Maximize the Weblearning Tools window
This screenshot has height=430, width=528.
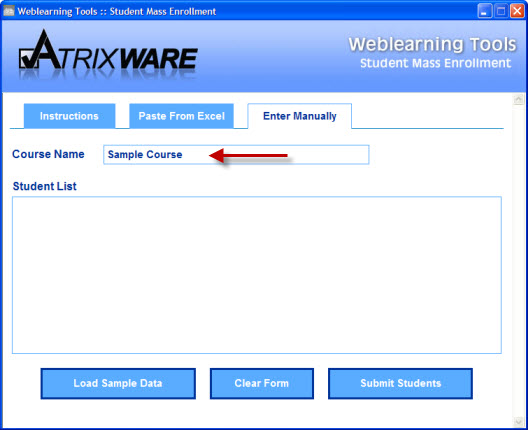(501, 11)
